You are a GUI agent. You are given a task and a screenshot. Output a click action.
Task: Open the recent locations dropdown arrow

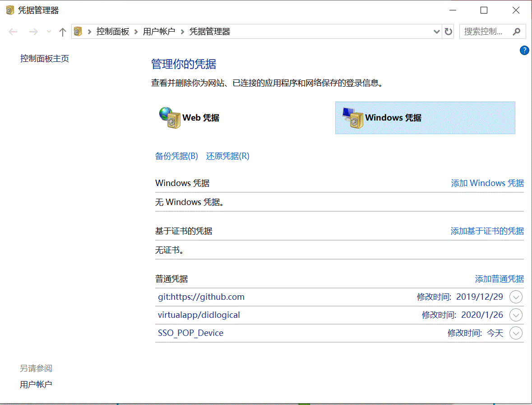coord(49,32)
